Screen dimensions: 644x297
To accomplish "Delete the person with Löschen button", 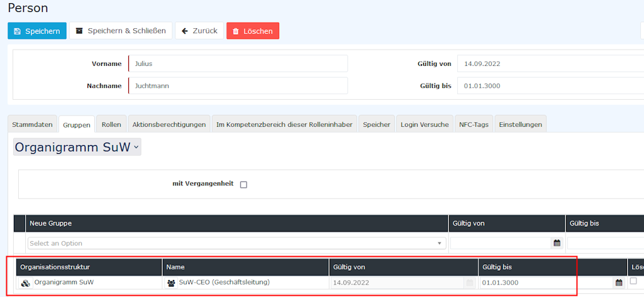I will pyautogui.click(x=252, y=31).
